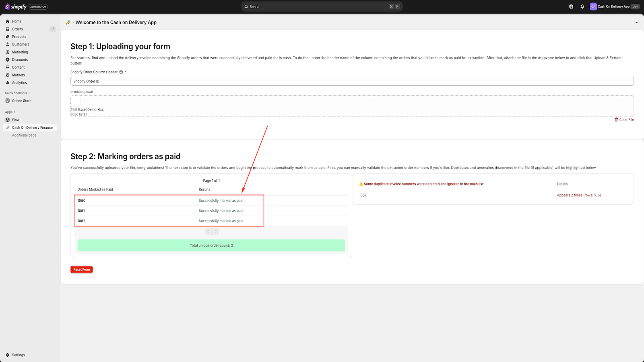The width and height of the screenshot is (644, 362).
Task: Click the previous page arrow under the table
Action: 208,231
